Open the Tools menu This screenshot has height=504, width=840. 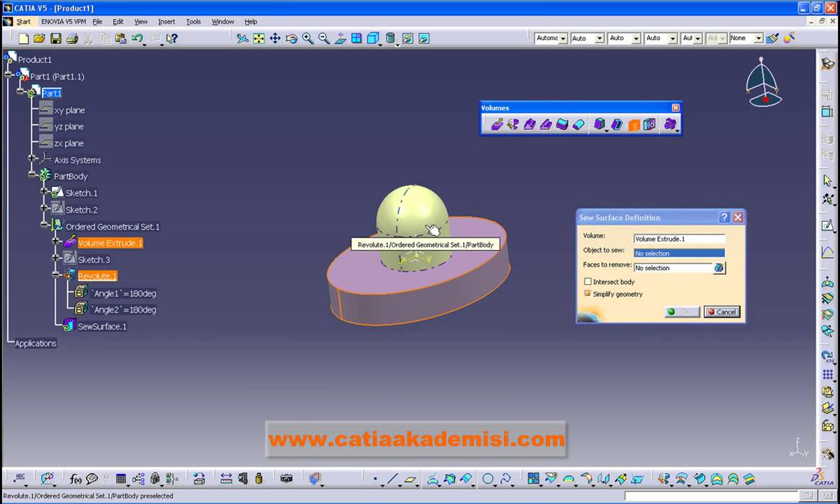coord(193,22)
